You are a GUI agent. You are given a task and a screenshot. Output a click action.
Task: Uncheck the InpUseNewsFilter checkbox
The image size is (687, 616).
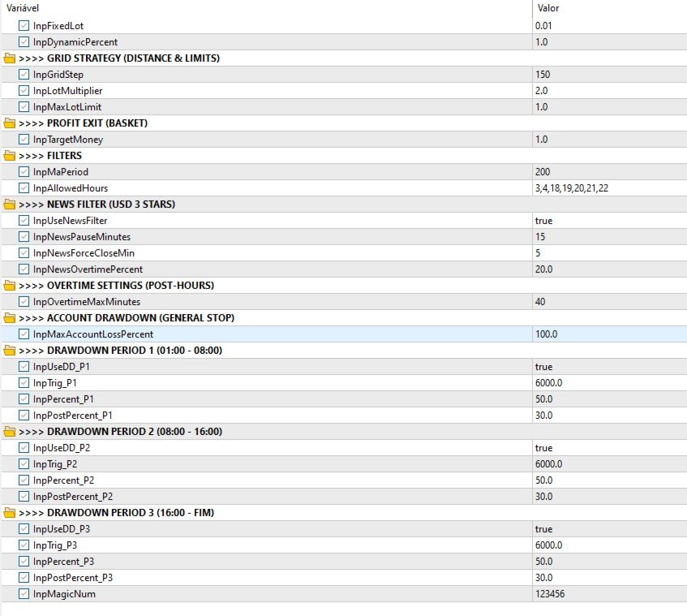click(24, 221)
